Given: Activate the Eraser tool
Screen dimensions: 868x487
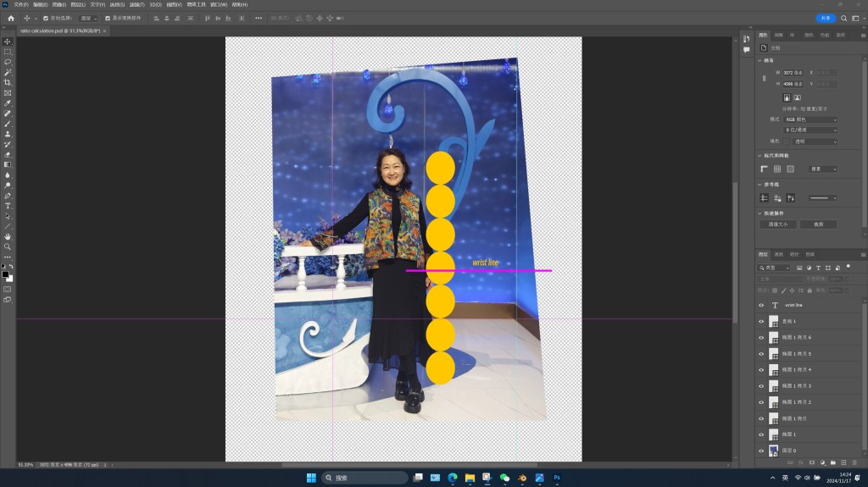Looking at the screenshot, I should [8, 154].
